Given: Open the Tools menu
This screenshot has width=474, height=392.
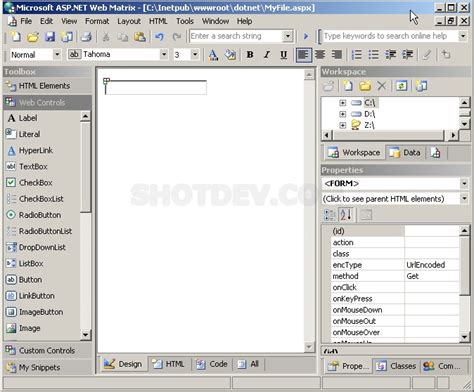Looking at the screenshot, I should [185, 21].
